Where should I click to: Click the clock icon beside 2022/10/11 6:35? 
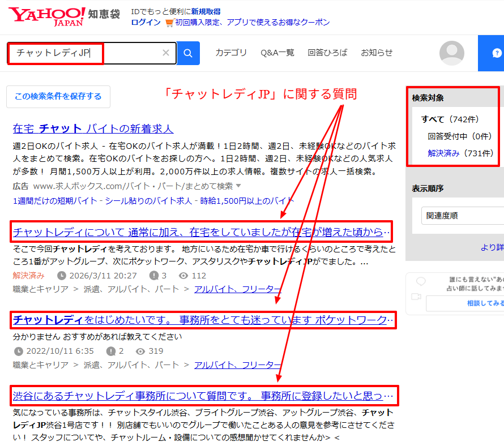click(x=19, y=351)
